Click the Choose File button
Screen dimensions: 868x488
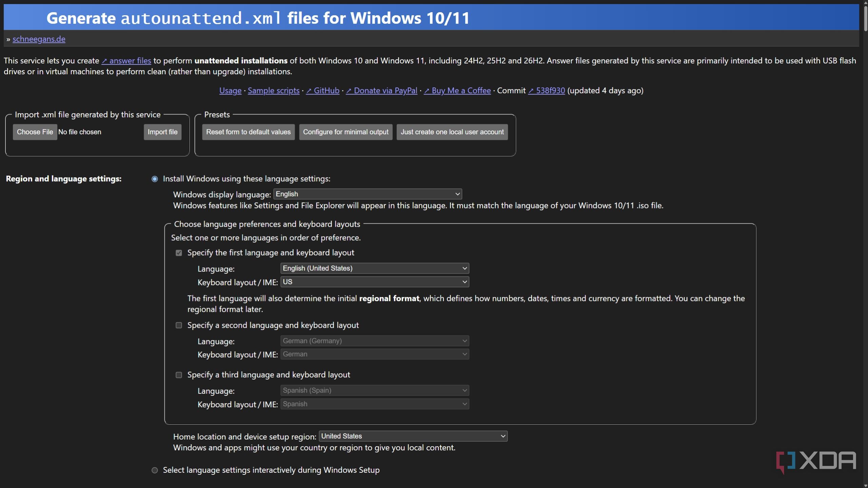35,132
